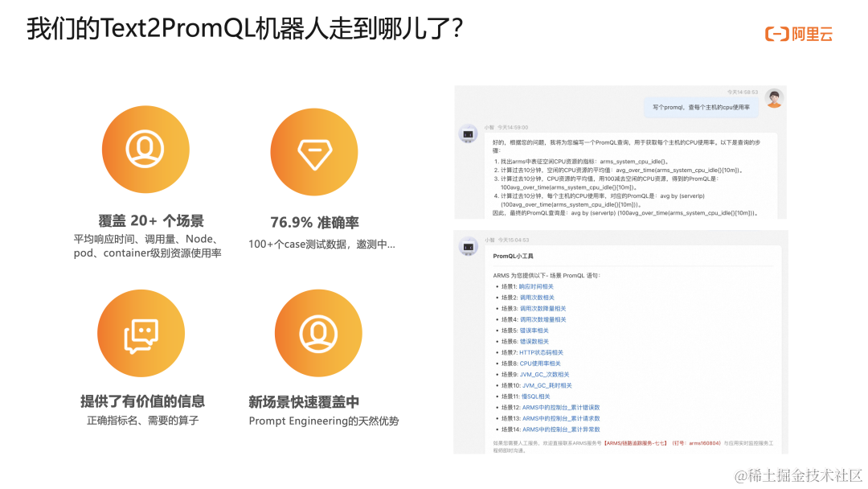Click the red 钉号 arms160804 text
Image resolution: width=868 pixels, height=489 pixels.
(x=696, y=443)
